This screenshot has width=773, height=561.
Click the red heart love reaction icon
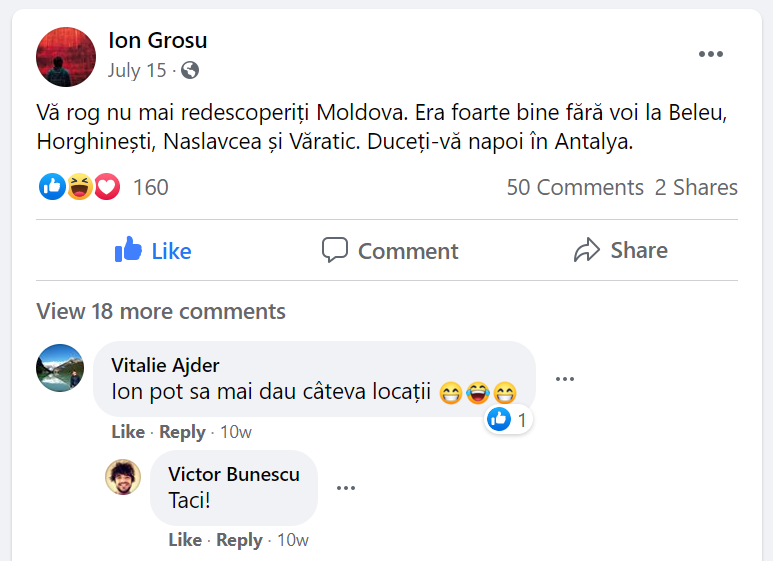coord(106,186)
